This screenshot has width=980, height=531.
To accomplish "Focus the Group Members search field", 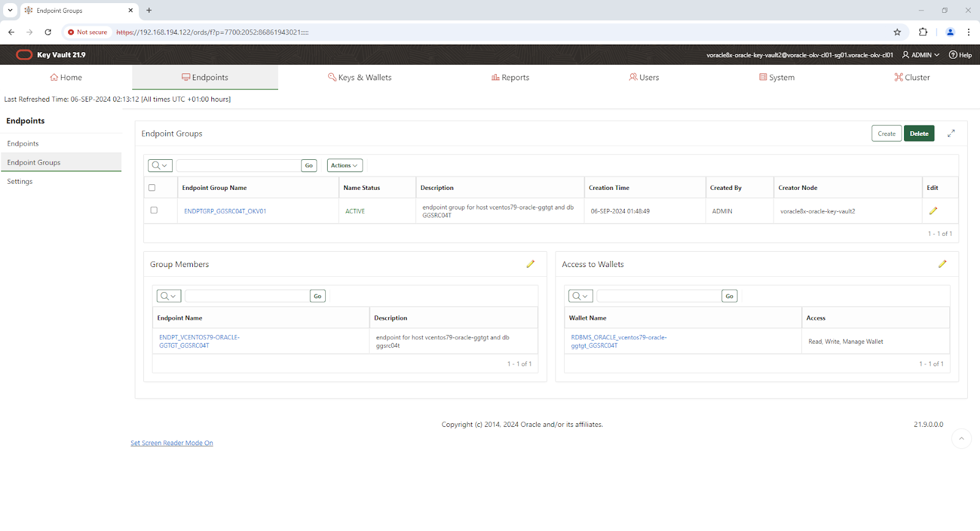I will click(247, 296).
